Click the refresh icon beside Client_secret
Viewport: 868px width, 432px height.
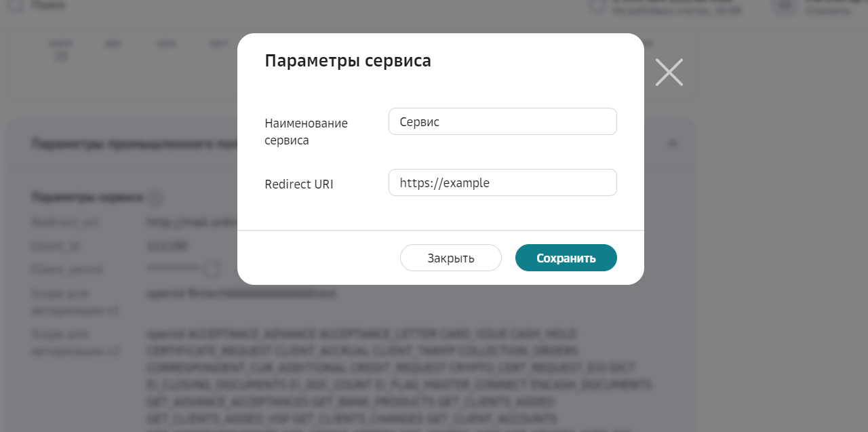(x=212, y=269)
